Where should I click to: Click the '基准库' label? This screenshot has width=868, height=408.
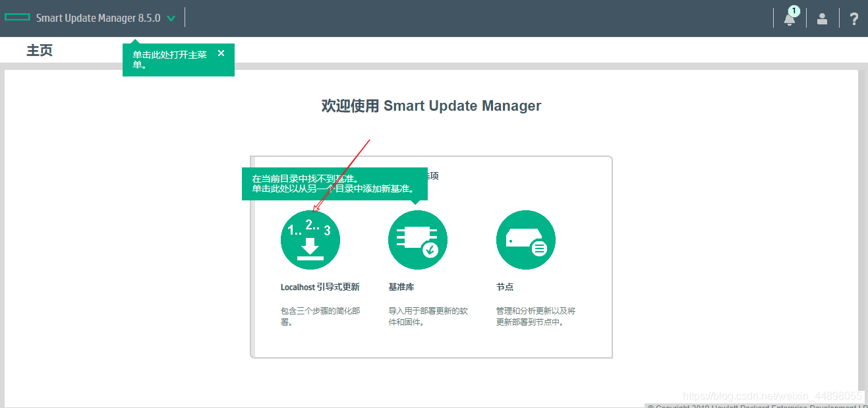click(x=401, y=287)
